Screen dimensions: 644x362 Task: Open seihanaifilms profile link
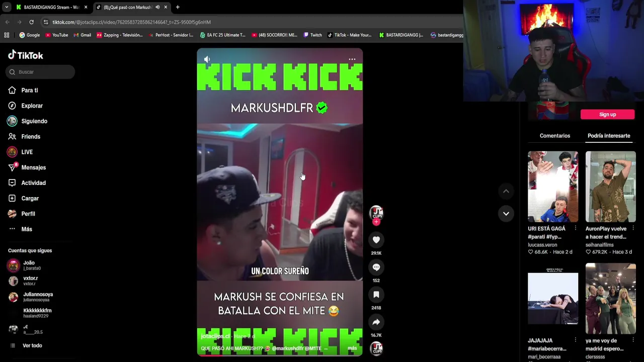pyautogui.click(x=599, y=245)
